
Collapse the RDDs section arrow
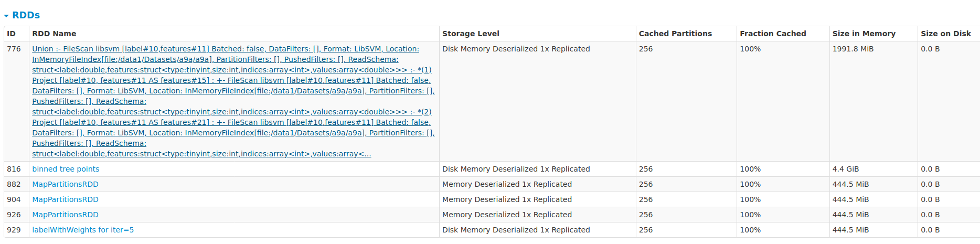pos(6,16)
